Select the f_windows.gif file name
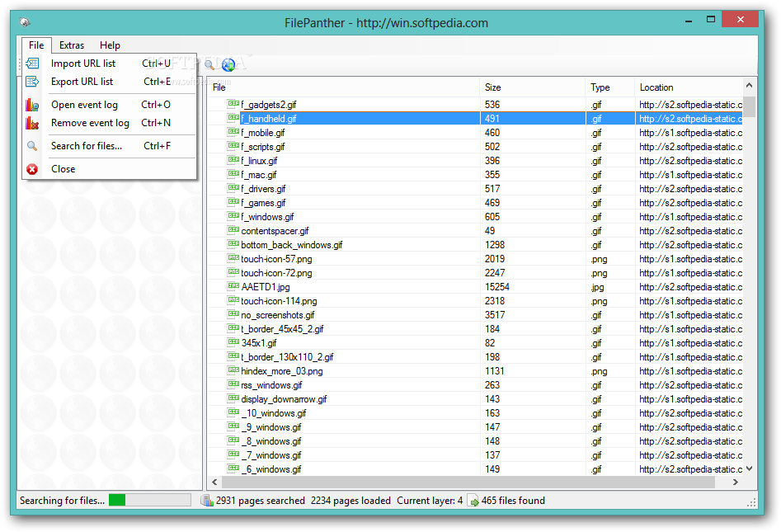Screen dimensions: 781x532 (267, 217)
